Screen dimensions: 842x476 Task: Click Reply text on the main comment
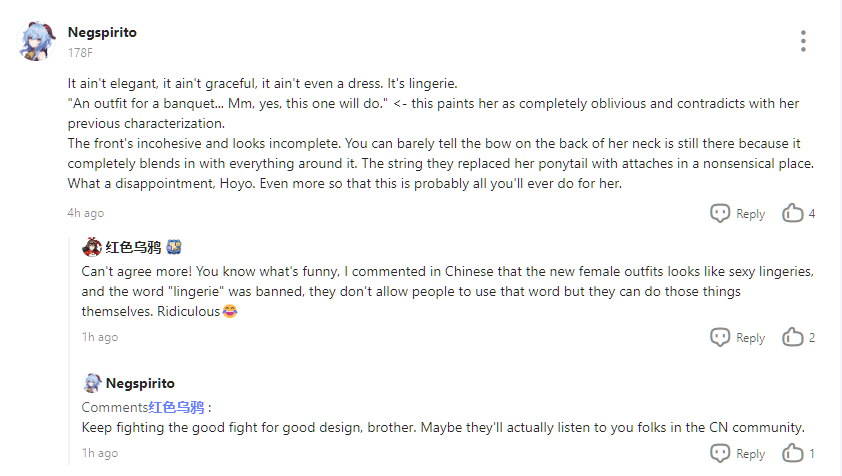(x=750, y=214)
